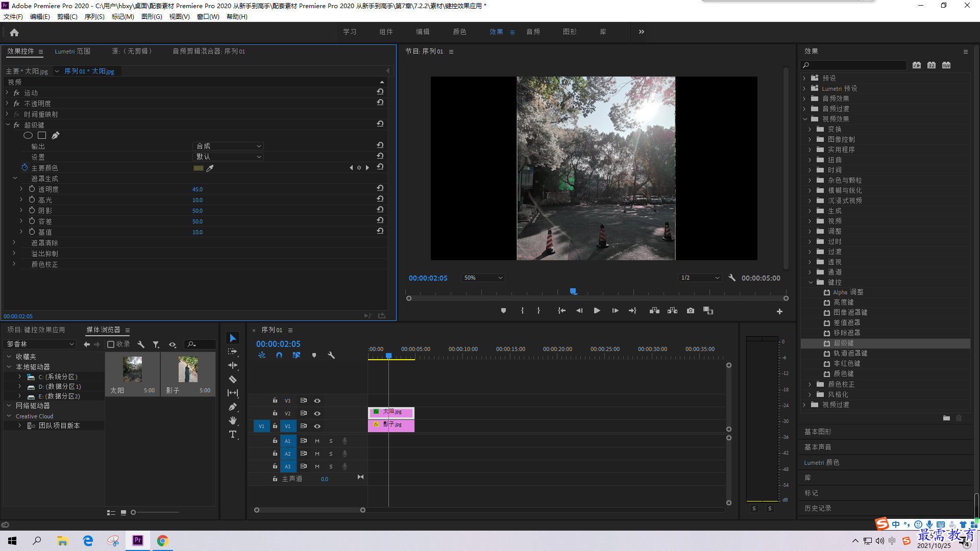The width and height of the screenshot is (980, 551).
Task: Open 项目: 键控效果应用 tab
Action: pos(36,330)
